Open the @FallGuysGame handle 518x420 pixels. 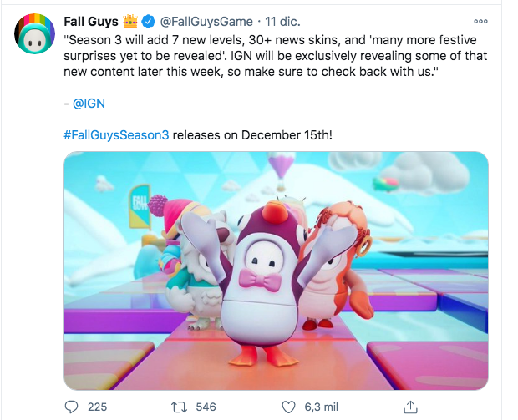pyautogui.click(x=206, y=22)
